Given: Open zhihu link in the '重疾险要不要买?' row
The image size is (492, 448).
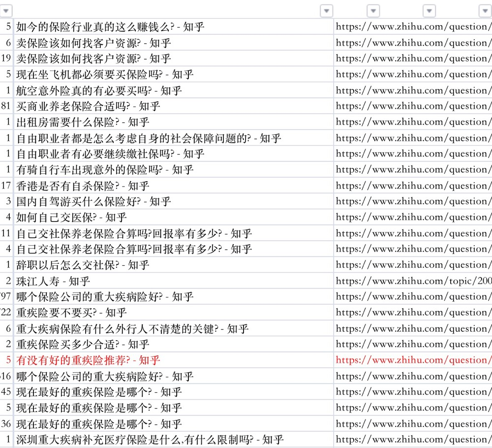Looking at the screenshot, I should 414,313.
